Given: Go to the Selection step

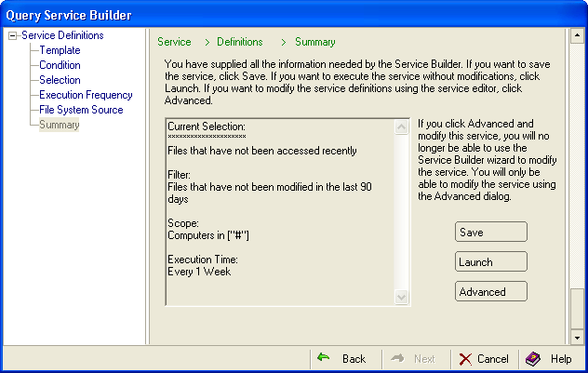Looking at the screenshot, I should 60,80.
